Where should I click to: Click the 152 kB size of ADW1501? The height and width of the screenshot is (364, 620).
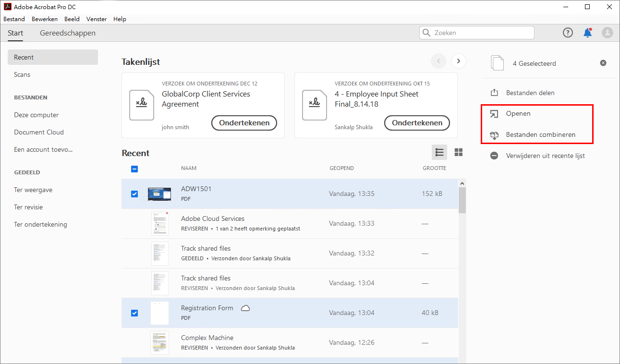[432, 194]
